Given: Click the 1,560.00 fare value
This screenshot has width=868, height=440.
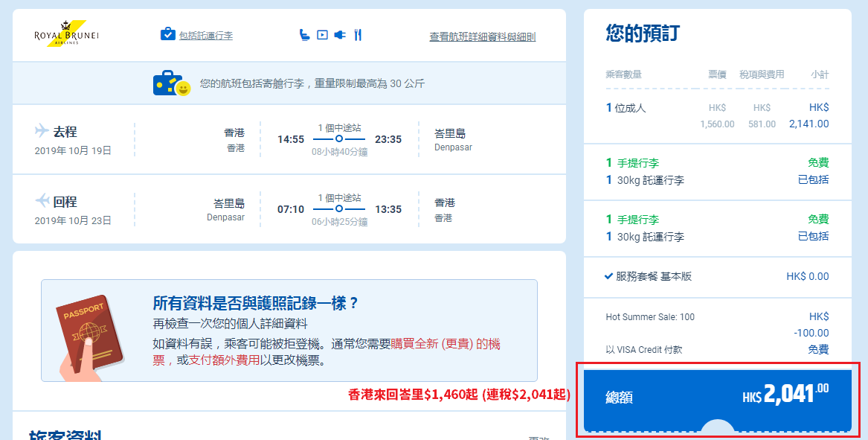Looking at the screenshot, I should [718, 124].
